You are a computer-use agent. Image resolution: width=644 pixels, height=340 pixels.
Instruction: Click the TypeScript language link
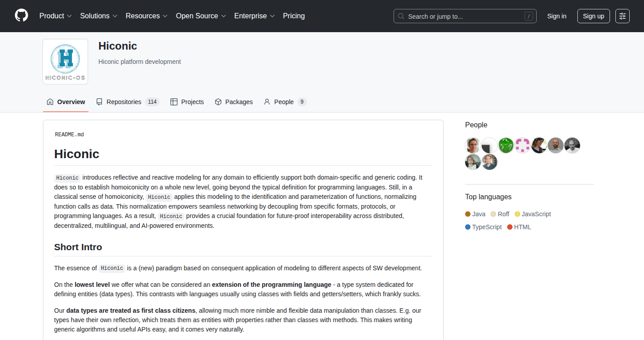pyautogui.click(x=483, y=227)
